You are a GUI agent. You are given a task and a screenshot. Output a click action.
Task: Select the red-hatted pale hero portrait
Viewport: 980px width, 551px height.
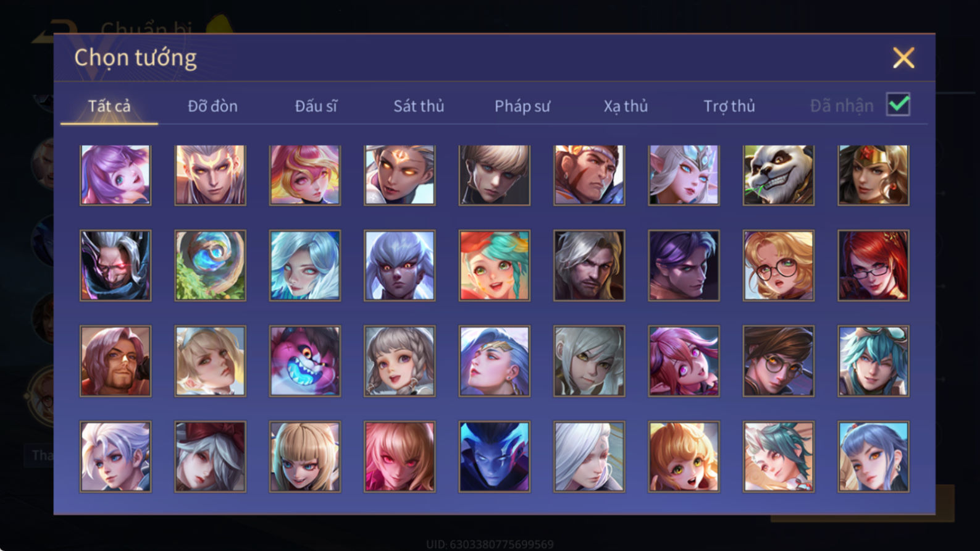[x=210, y=456]
